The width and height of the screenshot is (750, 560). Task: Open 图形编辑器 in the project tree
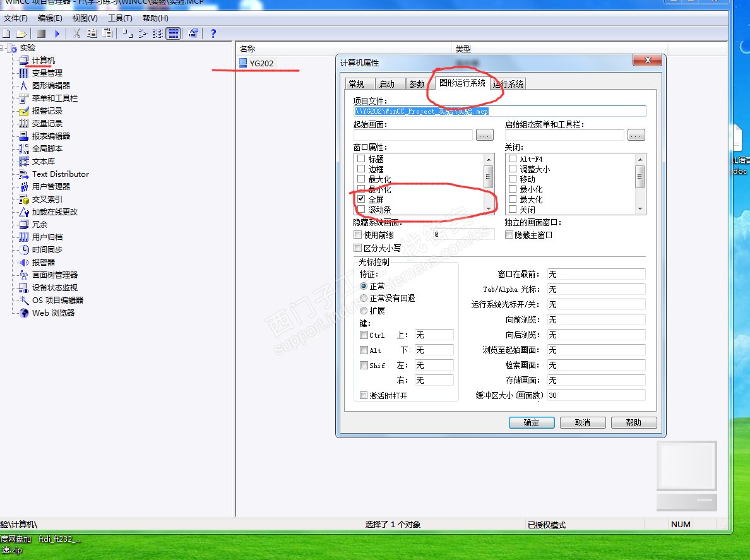pyautogui.click(x=51, y=86)
